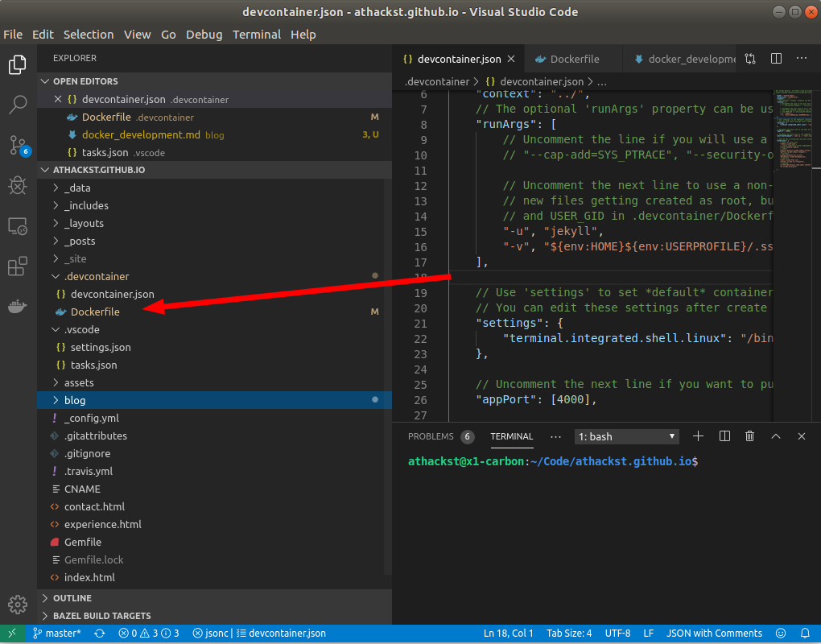Close the terminal panel
This screenshot has width=821, height=644.
tap(802, 436)
